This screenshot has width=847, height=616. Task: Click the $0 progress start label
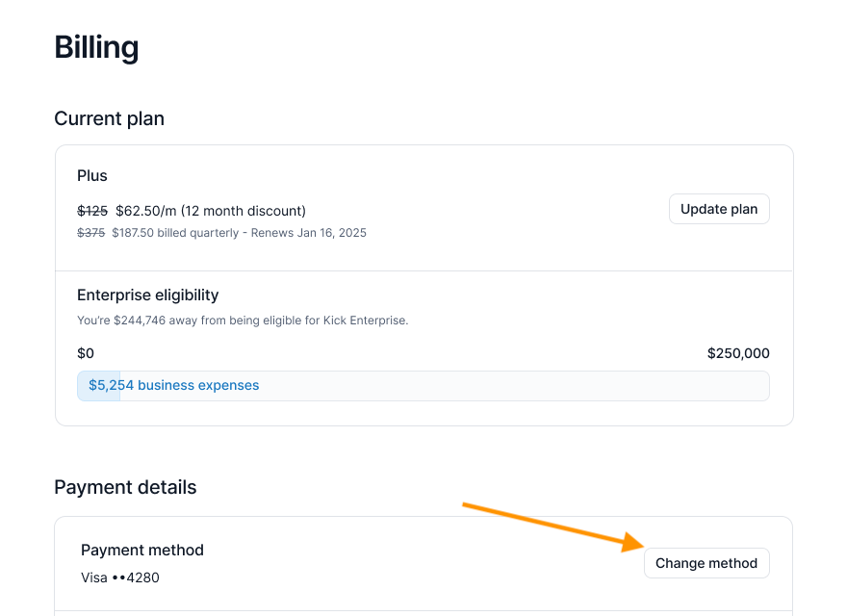coord(86,353)
